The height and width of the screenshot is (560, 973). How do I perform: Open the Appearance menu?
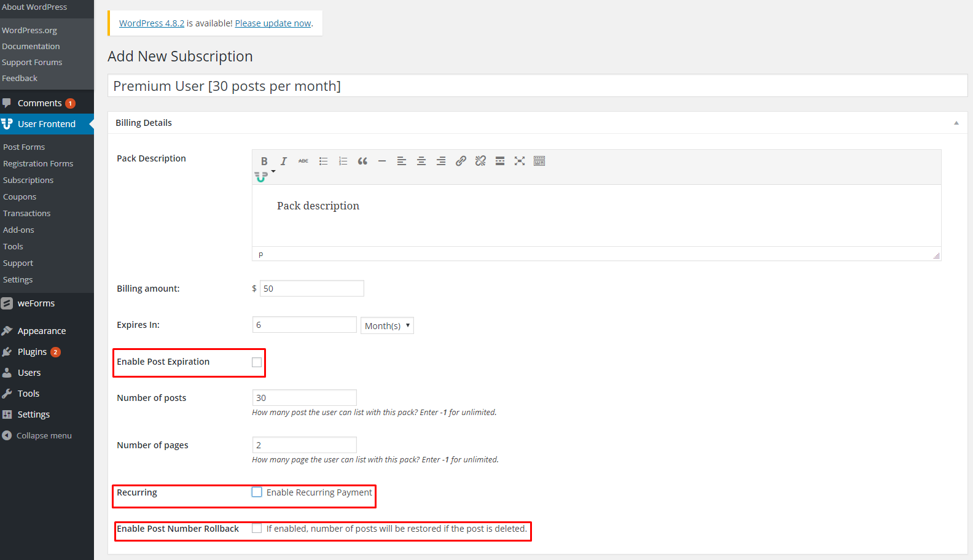click(47, 331)
